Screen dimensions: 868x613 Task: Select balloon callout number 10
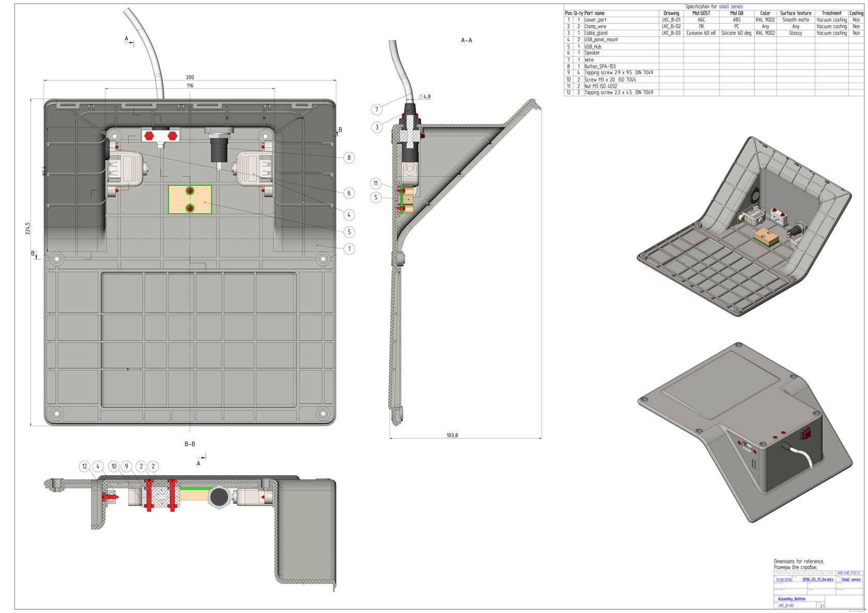[x=114, y=466]
